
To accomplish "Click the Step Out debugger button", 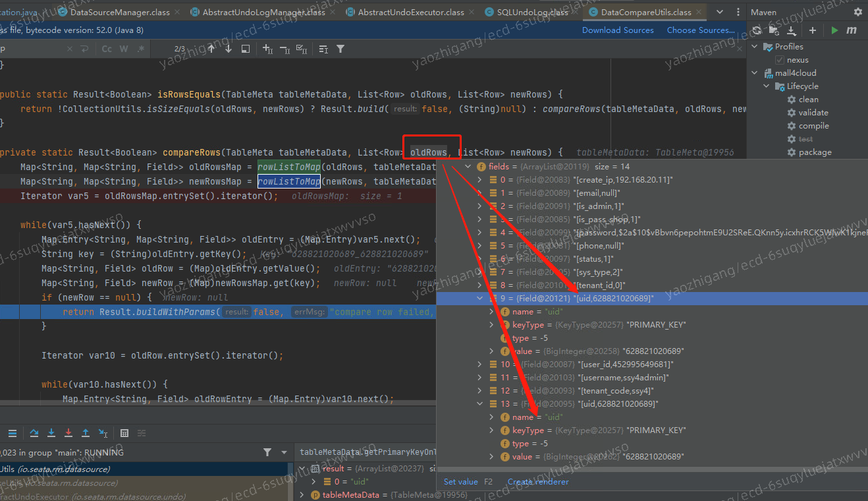I will 86,433.
